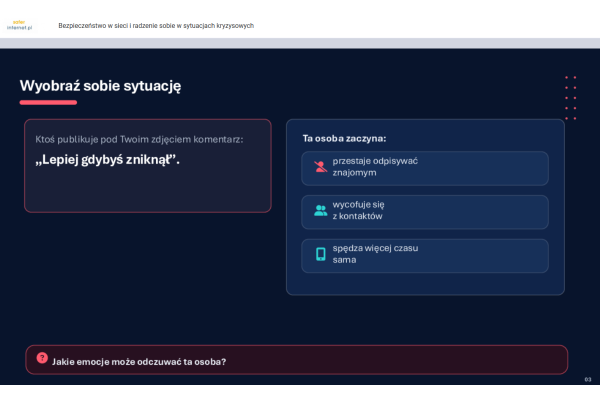The width and height of the screenshot is (600, 400).
Task: Click the red question mark icon
Action: 42,358
